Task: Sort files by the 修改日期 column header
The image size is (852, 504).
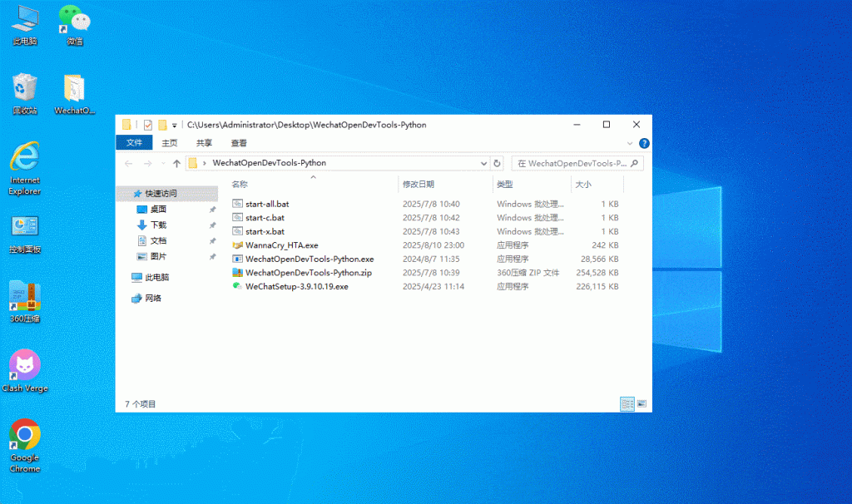Action: (419, 184)
